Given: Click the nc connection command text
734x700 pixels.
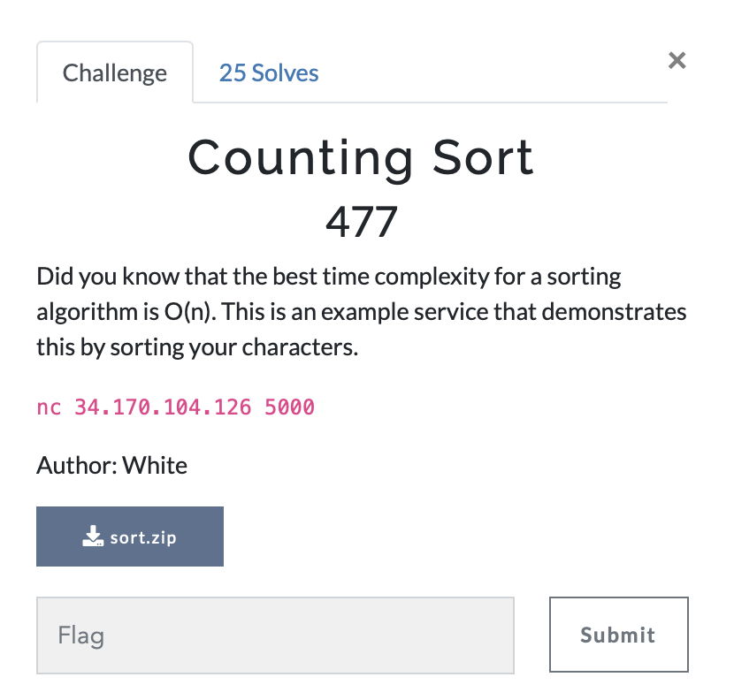Looking at the screenshot, I should point(176,407).
